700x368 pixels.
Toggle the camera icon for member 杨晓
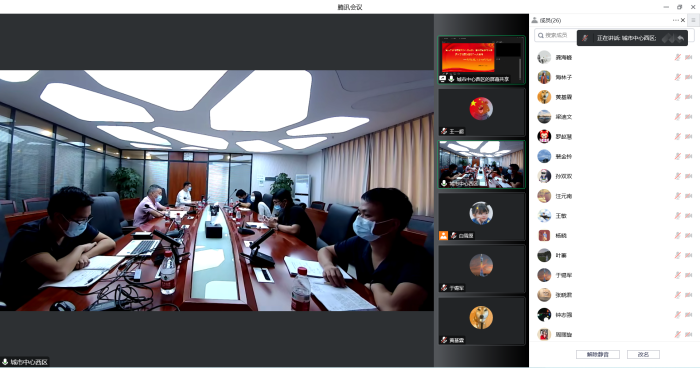[x=688, y=235]
